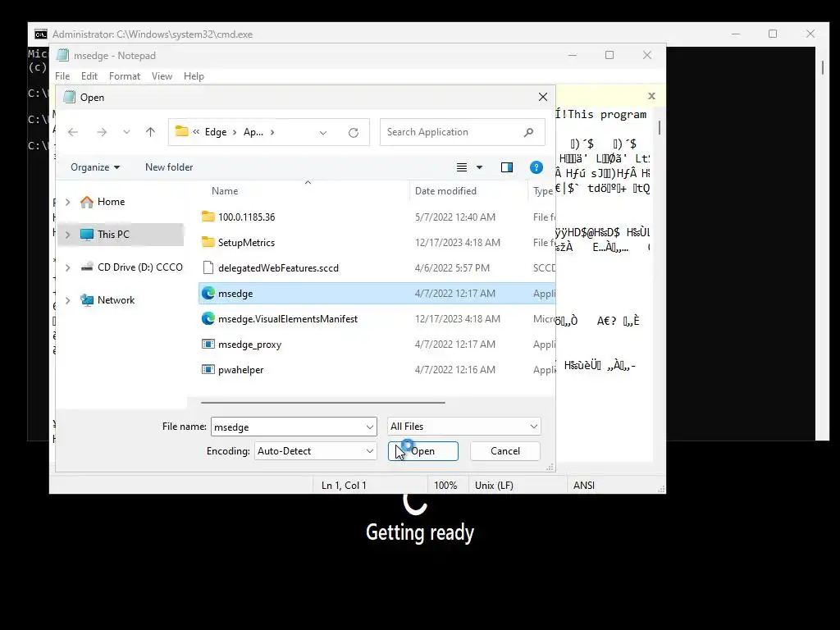The height and width of the screenshot is (630, 840).
Task: Click 100% zoom in Notepad status bar
Action: tap(445, 486)
